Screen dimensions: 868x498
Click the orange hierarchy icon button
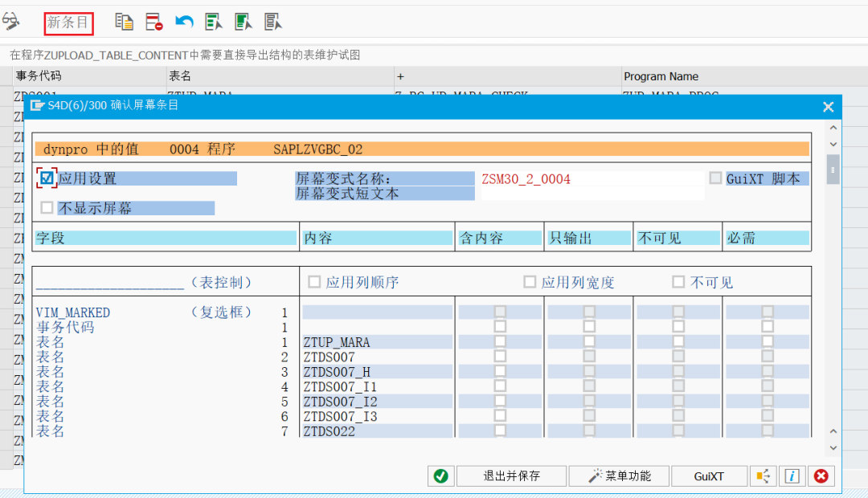click(763, 476)
